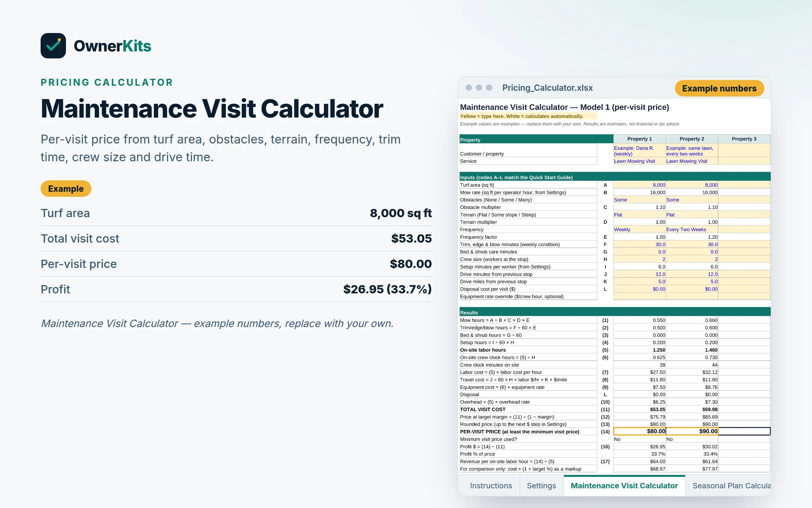Open Property 1 Obstacles 'Some' cell
The width and height of the screenshot is (812, 508).
639,200
